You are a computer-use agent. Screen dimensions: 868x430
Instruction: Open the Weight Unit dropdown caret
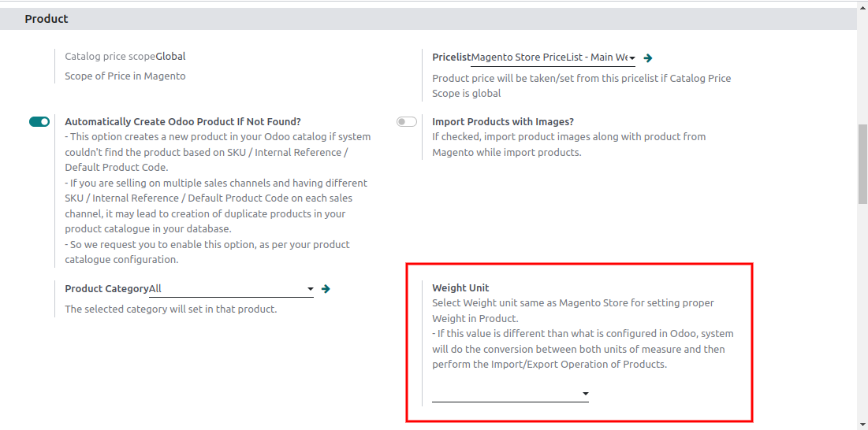(585, 394)
